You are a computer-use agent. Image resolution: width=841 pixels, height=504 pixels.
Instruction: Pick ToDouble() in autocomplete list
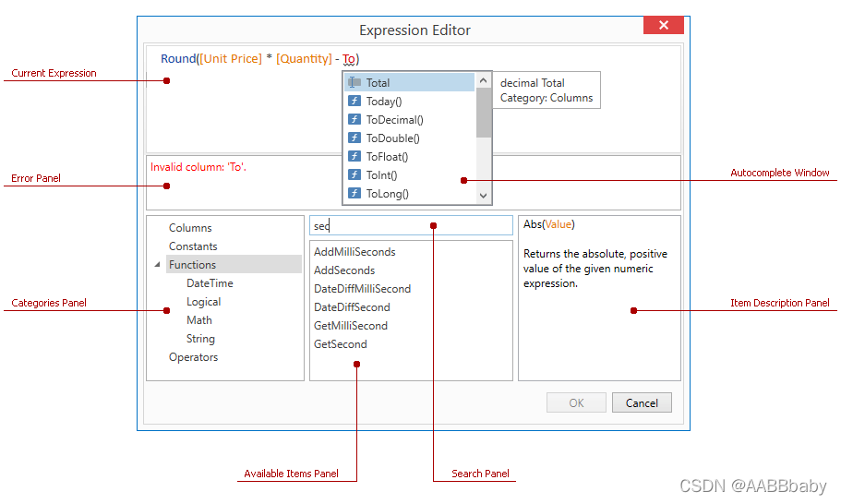[409, 138]
